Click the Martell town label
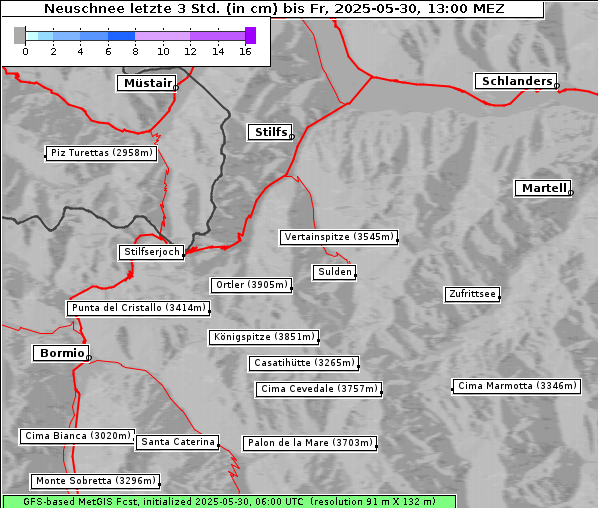The width and height of the screenshot is (598, 508). coord(543,188)
